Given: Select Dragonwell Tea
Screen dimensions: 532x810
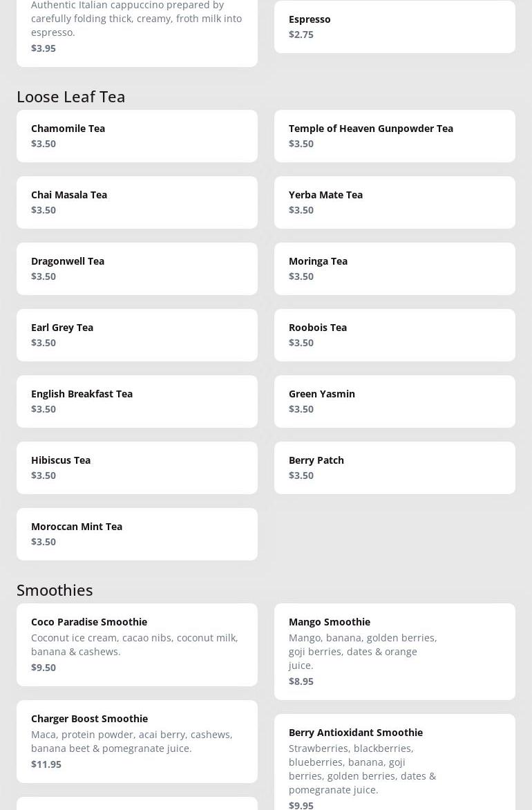Looking at the screenshot, I should point(137,269).
